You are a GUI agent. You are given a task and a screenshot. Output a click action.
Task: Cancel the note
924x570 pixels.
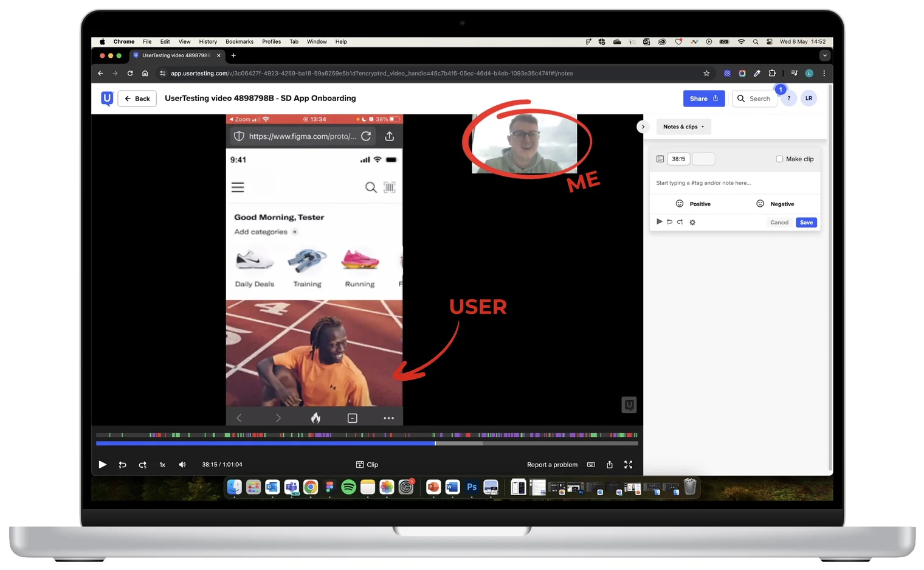click(x=779, y=223)
